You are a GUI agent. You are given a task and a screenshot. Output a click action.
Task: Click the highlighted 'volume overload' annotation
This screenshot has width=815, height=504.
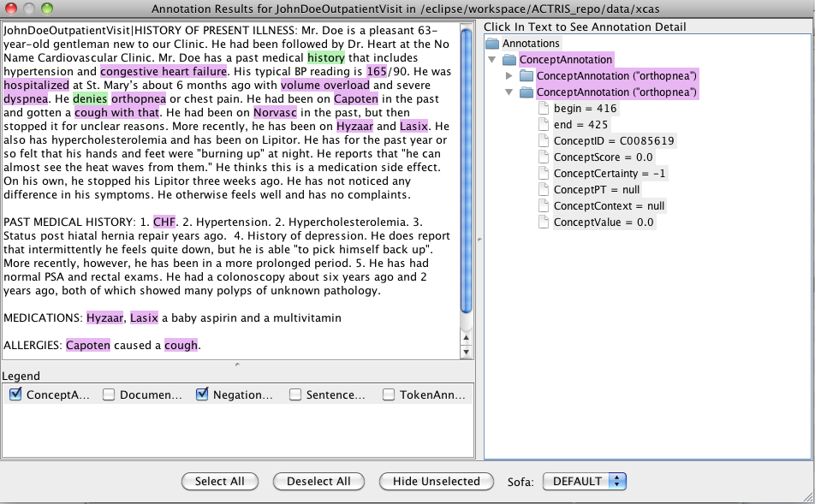325,86
